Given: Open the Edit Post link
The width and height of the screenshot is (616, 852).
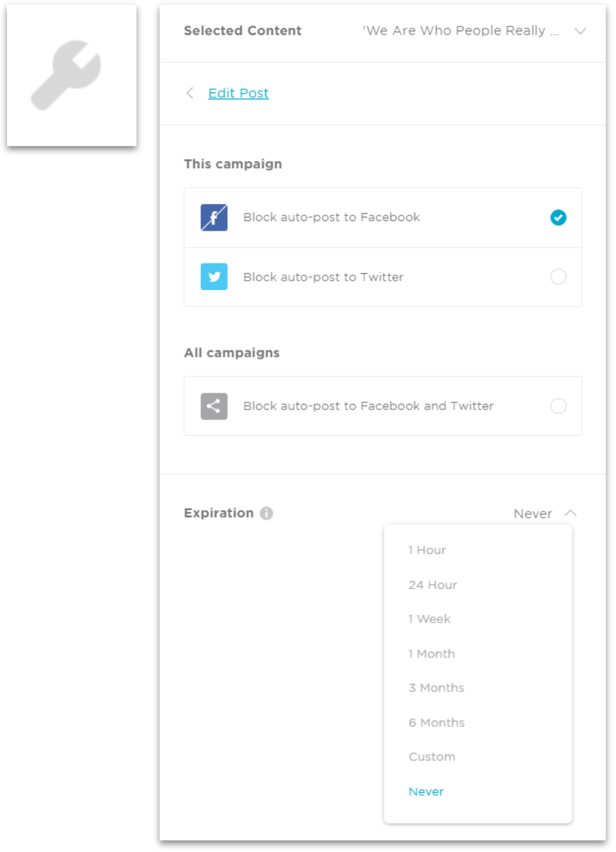Looking at the screenshot, I should [238, 93].
